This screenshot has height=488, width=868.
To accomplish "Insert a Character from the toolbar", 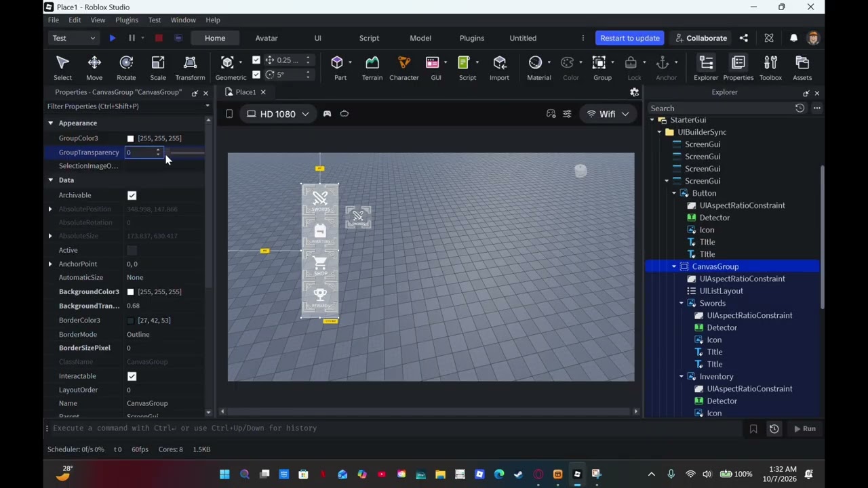I will pyautogui.click(x=403, y=68).
